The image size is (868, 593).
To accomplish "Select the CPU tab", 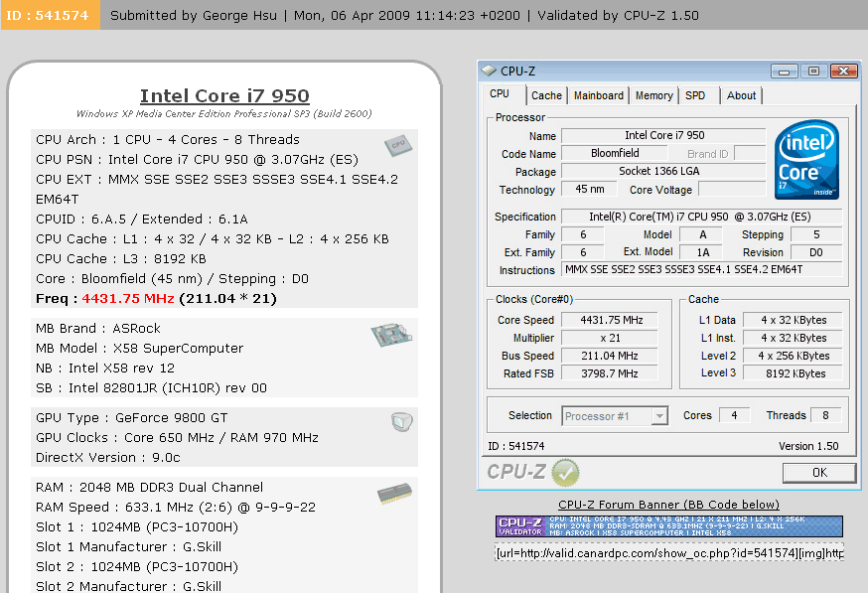I will coord(500,94).
